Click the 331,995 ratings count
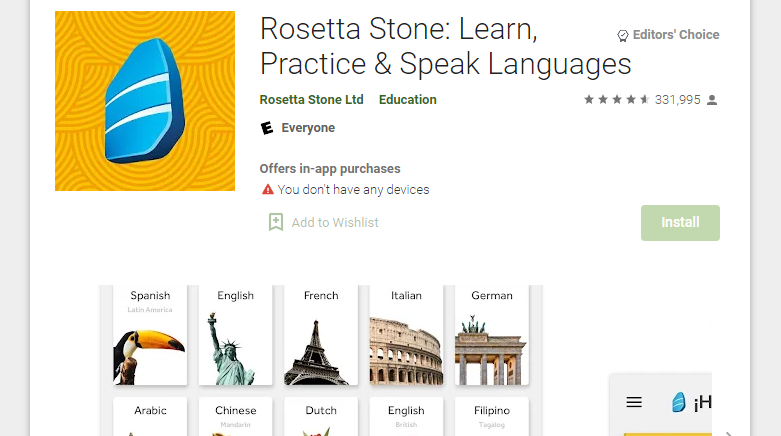 (677, 100)
